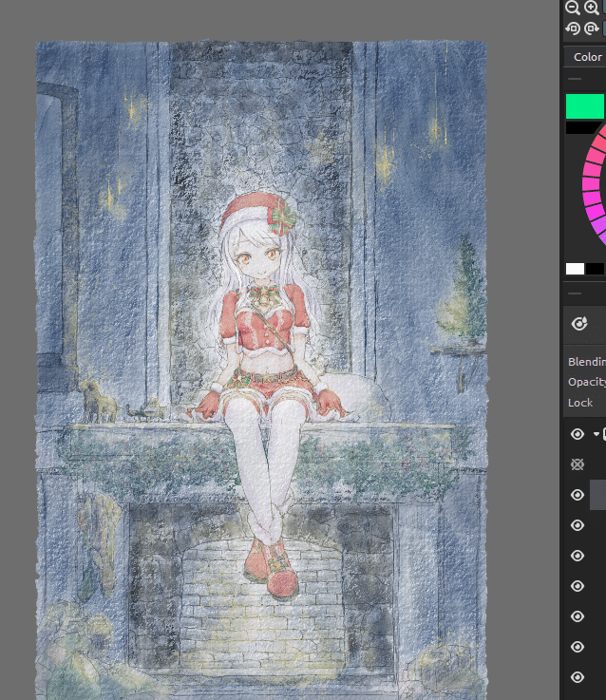The height and width of the screenshot is (700, 606).
Task: Rotate the canvas view clockwise
Action: (x=591, y=28)
